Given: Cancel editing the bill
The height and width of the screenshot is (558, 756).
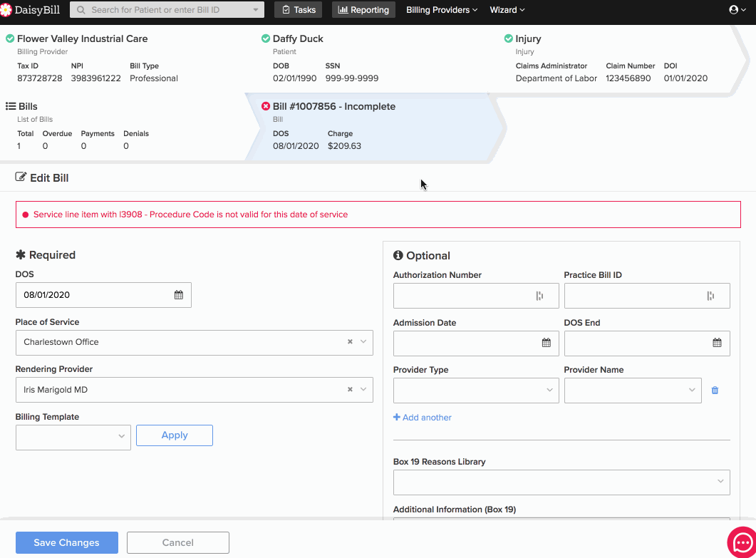Looking at the screenshot, I should pyautogui.click(x=178, y=542).
